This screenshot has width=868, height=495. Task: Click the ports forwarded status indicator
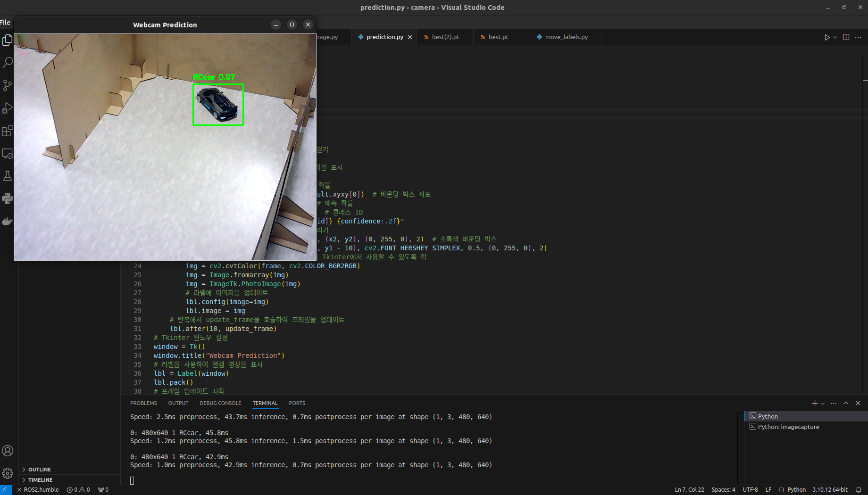[x=103, y=490]
